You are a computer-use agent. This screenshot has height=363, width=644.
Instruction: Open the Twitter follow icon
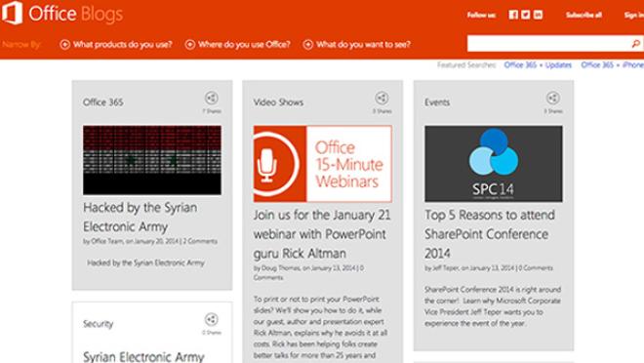tap(525, 15)
